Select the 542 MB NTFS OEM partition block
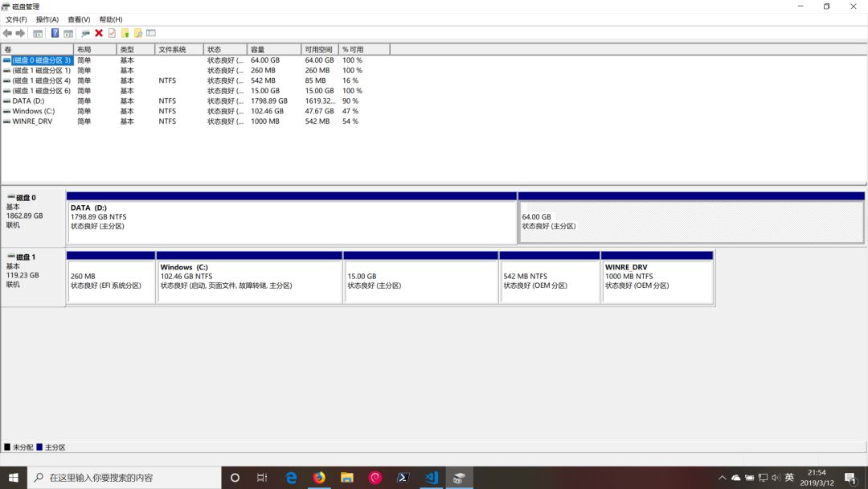The height and width of the screenshot is (489, 868). coord(550,277)
